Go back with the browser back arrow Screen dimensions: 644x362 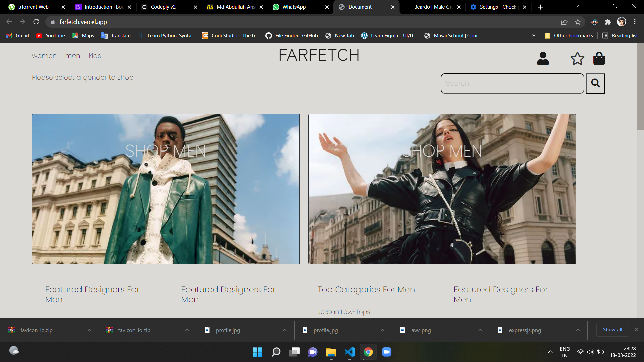point(9,22)
